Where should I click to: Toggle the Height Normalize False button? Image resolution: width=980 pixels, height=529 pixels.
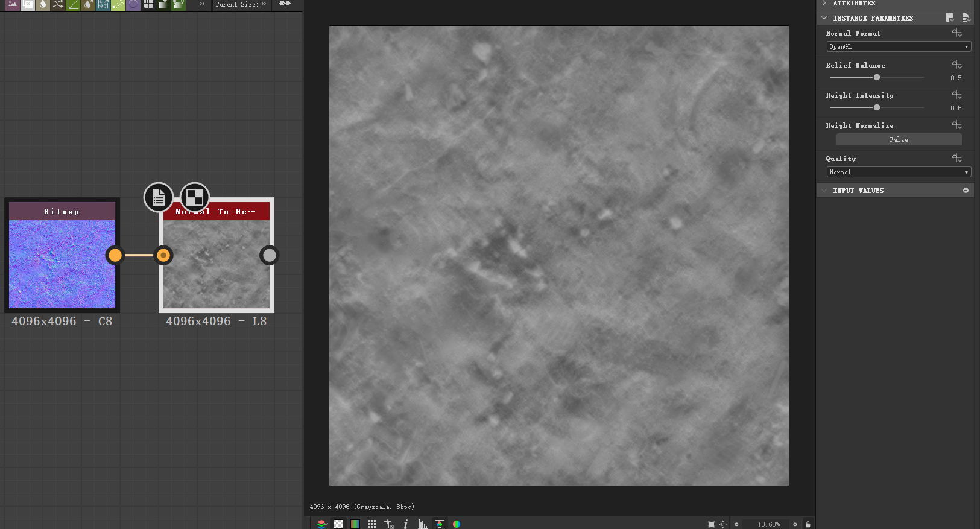point(899,139)
